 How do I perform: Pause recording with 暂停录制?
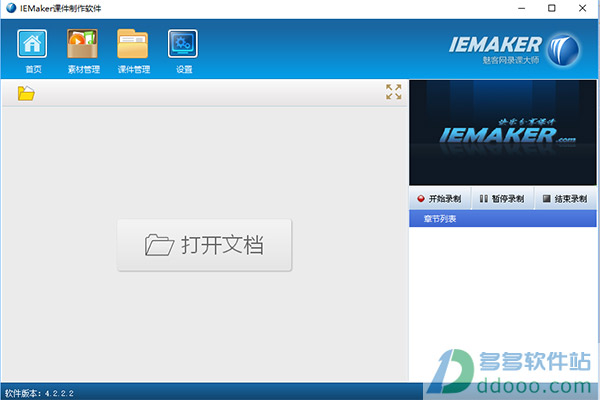tap(502, 199)
